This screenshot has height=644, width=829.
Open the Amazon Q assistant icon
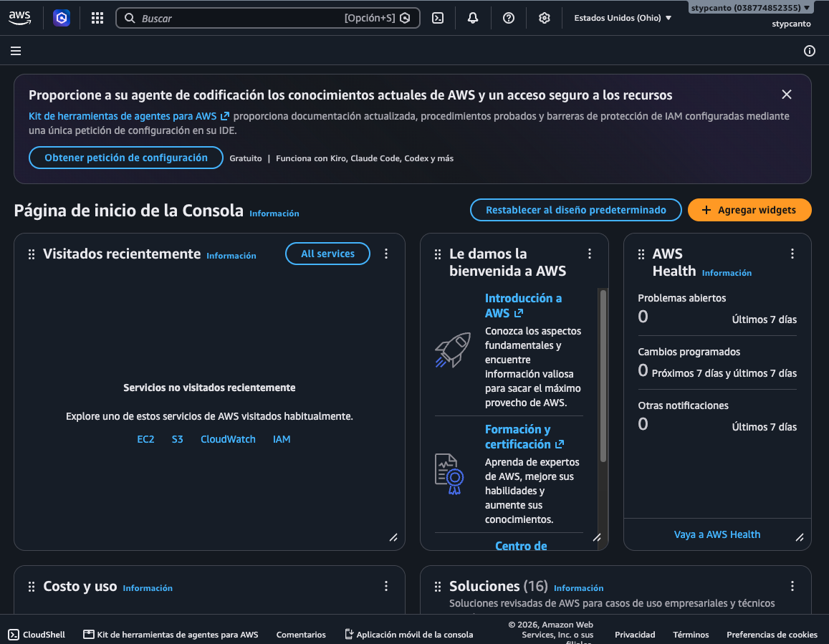click(x=62, y=18)
